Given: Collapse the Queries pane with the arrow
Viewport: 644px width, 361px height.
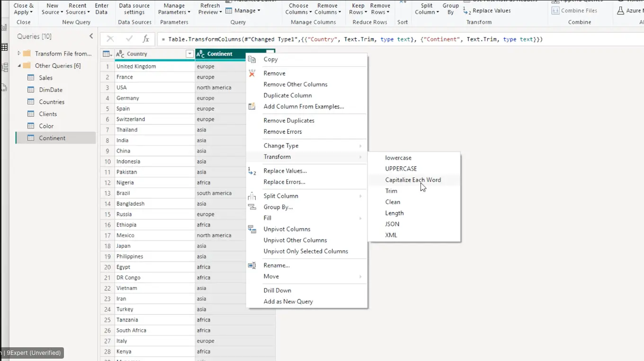Looking at the screenshot, I should pyautogui.click(x=91, y=36).
